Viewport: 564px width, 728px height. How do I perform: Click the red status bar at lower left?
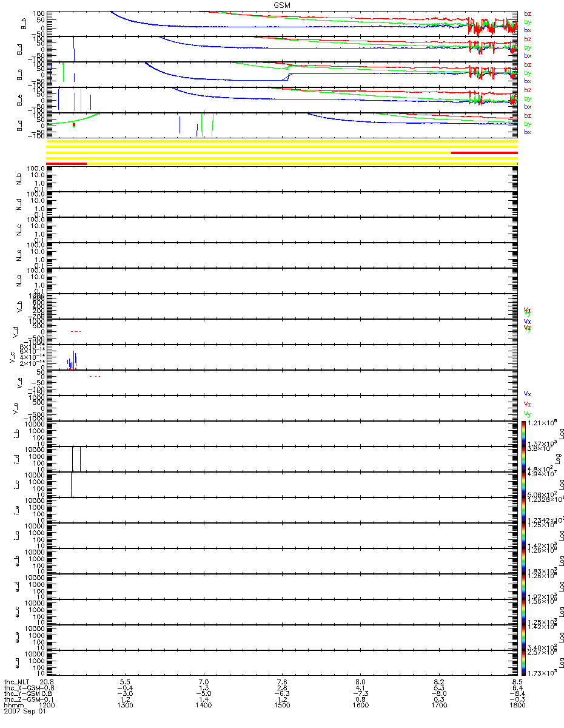pyautogui.click(x=66, y=164)
